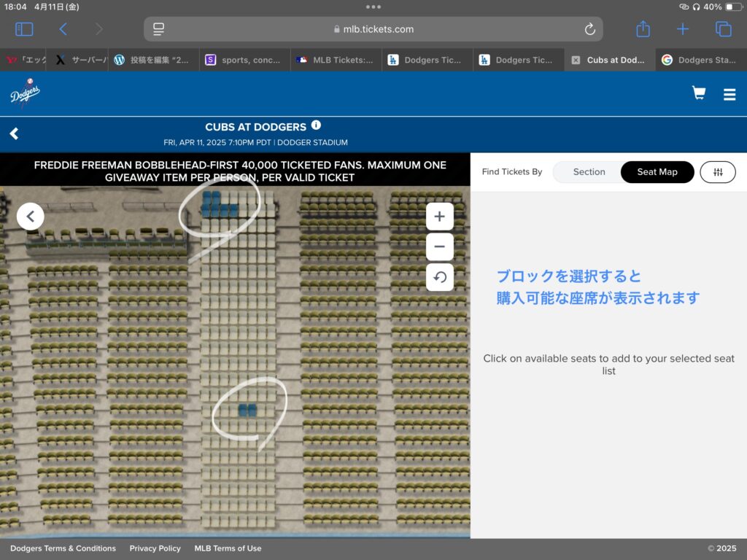Go back with Safari's back arrow
The width and height of the screenshot is (747, 560).
point(63,29)
